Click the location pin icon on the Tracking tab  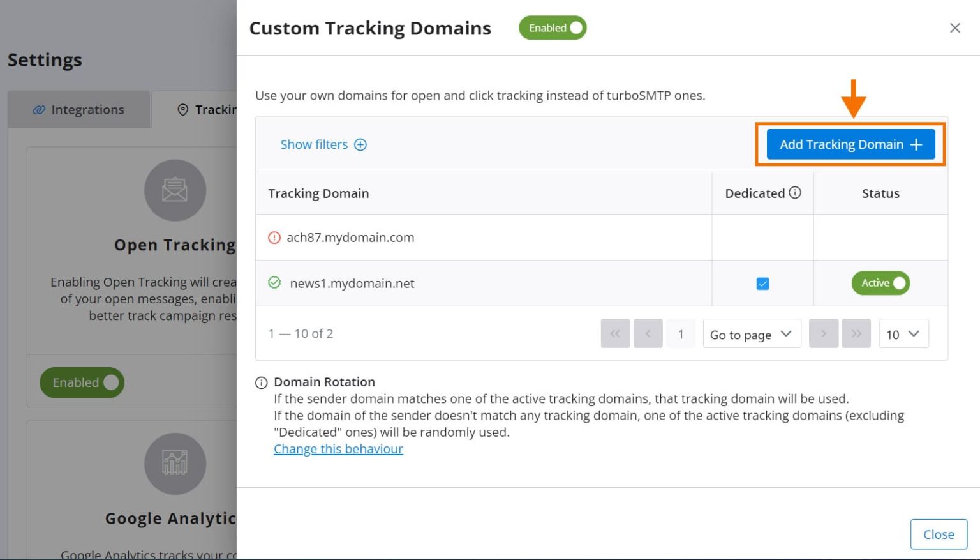pos(182,109)
